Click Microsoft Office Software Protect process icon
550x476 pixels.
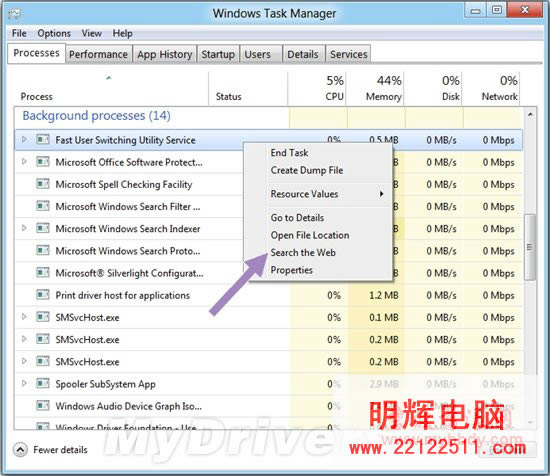(43, 162)
